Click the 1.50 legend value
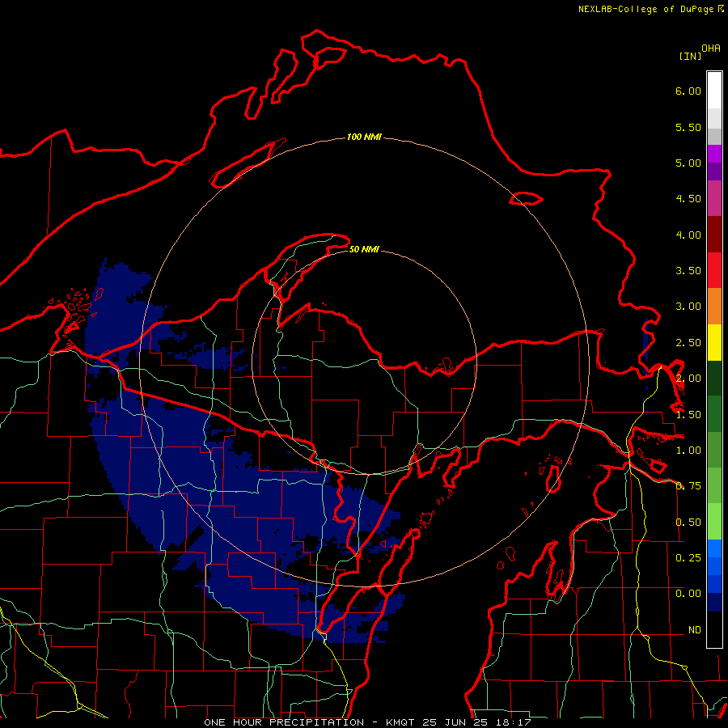 (688, 415)
